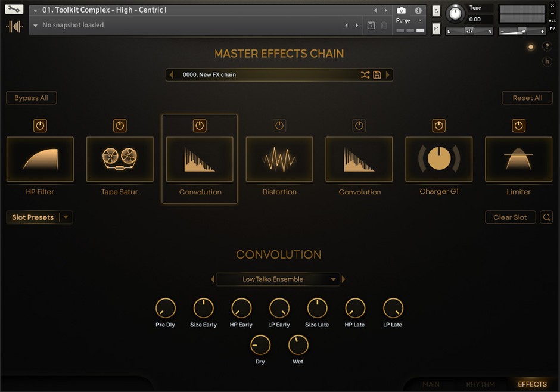
Task: Click the Reset All button
Action: (527, 98)
